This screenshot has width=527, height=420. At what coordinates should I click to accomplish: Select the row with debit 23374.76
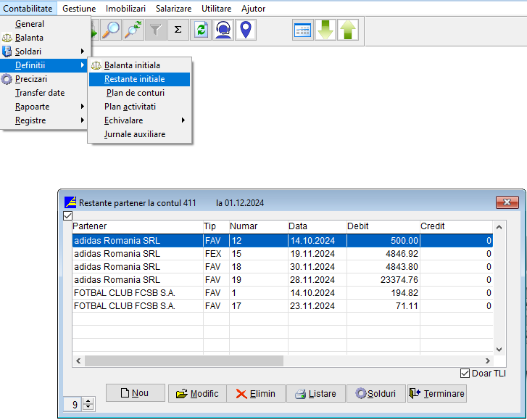coord(282,280)
